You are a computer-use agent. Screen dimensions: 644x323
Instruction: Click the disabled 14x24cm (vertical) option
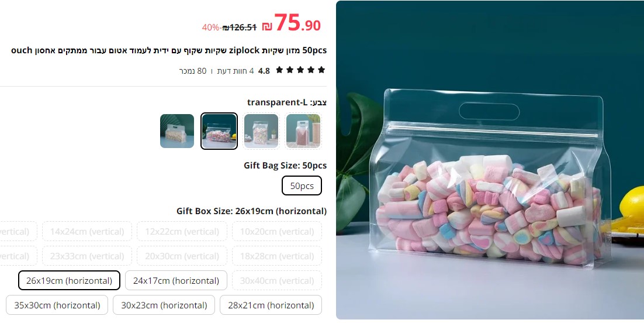[x=87, y=231]
